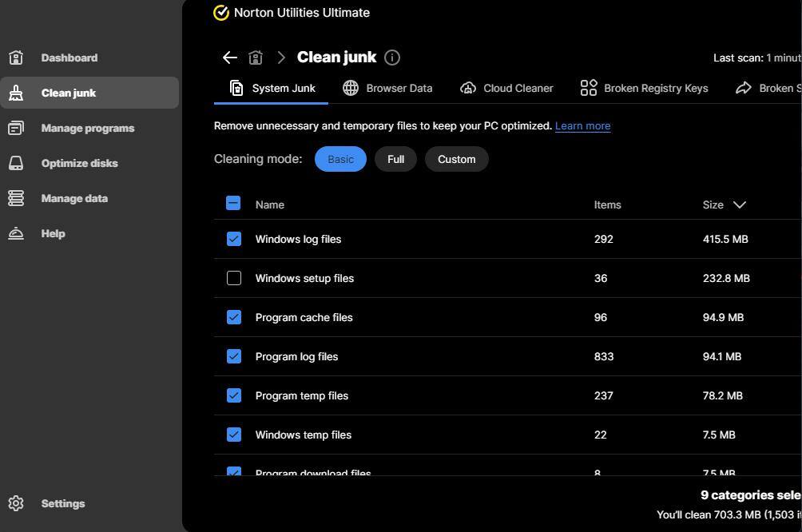Open Manage data section icon
The width and height of the screenshot is (802, 532).
click(x=16, y=198)
